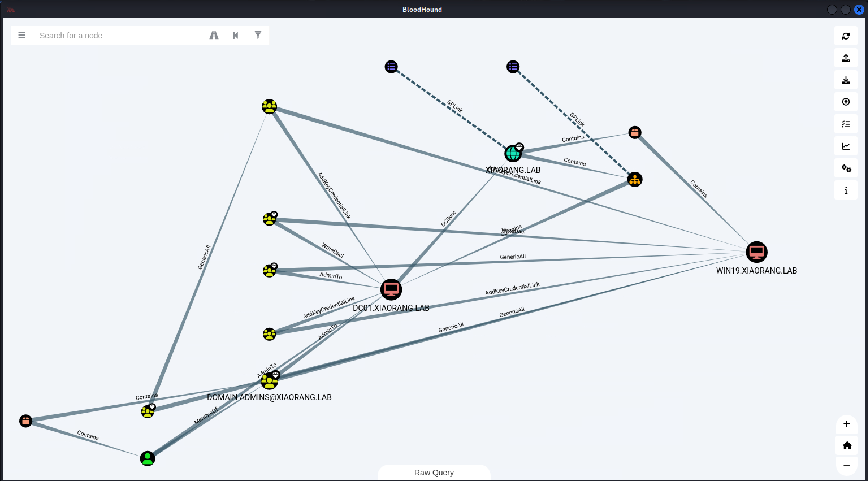Select the XIAORANG.LAB domain globe node
Screen dimensions: 868x481
pos(513,153)
